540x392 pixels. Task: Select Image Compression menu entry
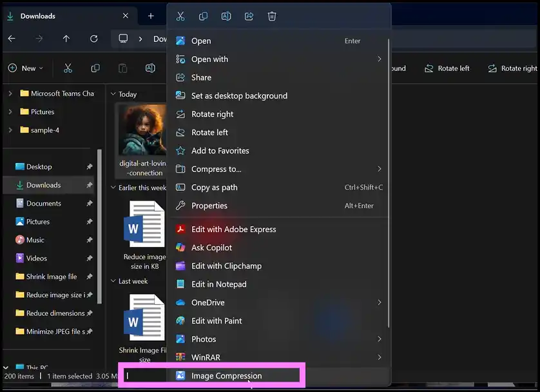pyautogui.click(x=279, y=376)
